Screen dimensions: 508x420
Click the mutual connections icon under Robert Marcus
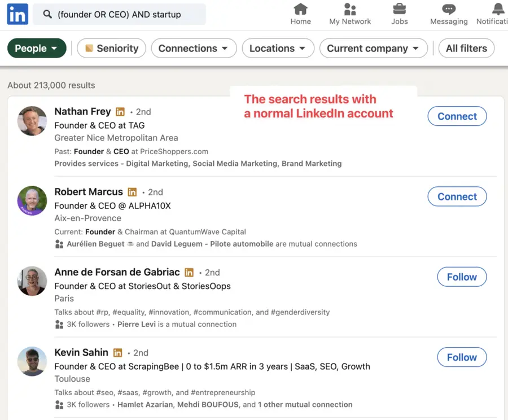point(59,244)
